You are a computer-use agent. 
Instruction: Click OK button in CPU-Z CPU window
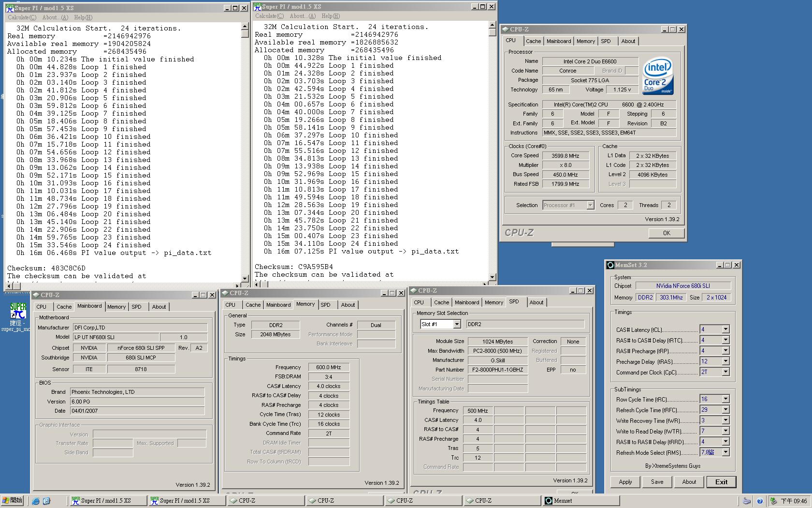pyautogui.click(x=667, y=233)
